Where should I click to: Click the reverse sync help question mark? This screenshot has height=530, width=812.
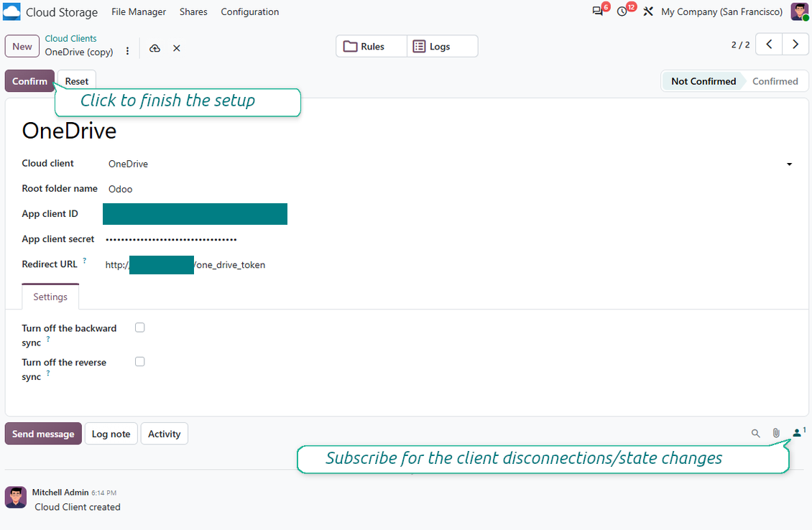pyautogui.click(x=48, y=373)
